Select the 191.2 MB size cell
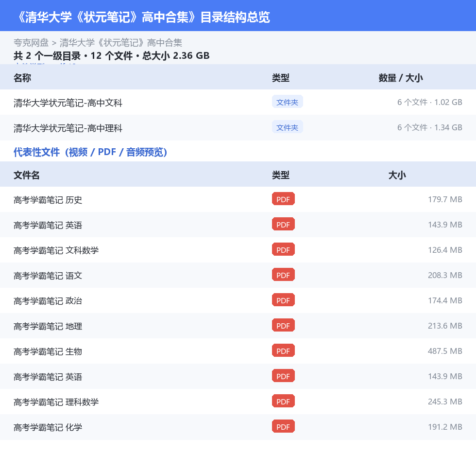476x455 pixels. (445, 427)
